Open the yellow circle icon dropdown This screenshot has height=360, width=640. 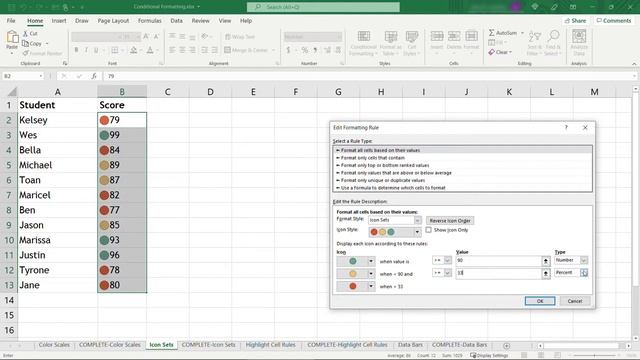(371, 274)
